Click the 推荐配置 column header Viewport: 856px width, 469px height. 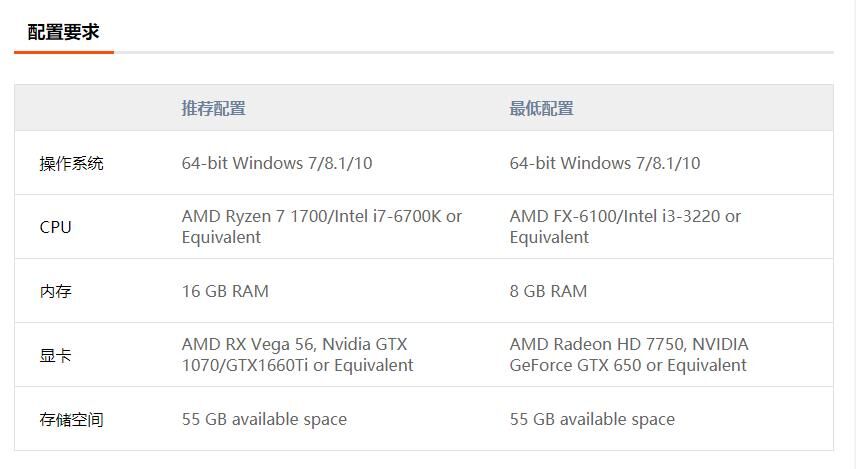[213, 108]
